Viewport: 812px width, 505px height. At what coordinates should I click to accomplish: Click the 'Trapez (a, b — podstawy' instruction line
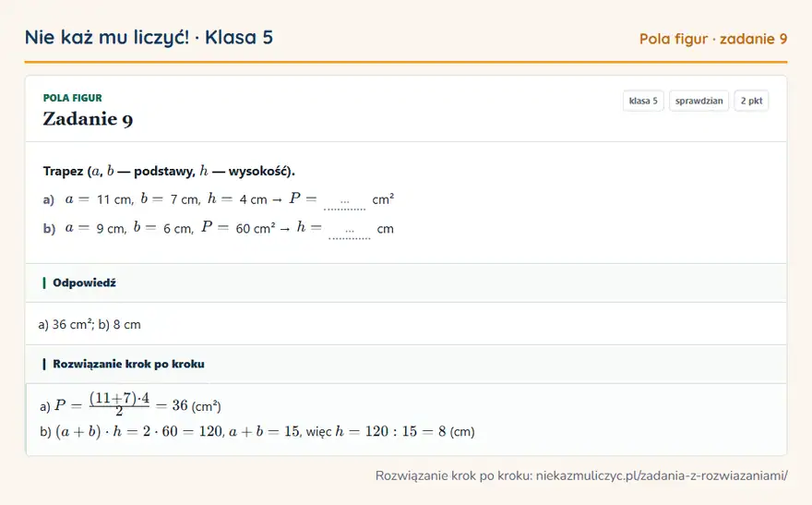coord(169,171)
